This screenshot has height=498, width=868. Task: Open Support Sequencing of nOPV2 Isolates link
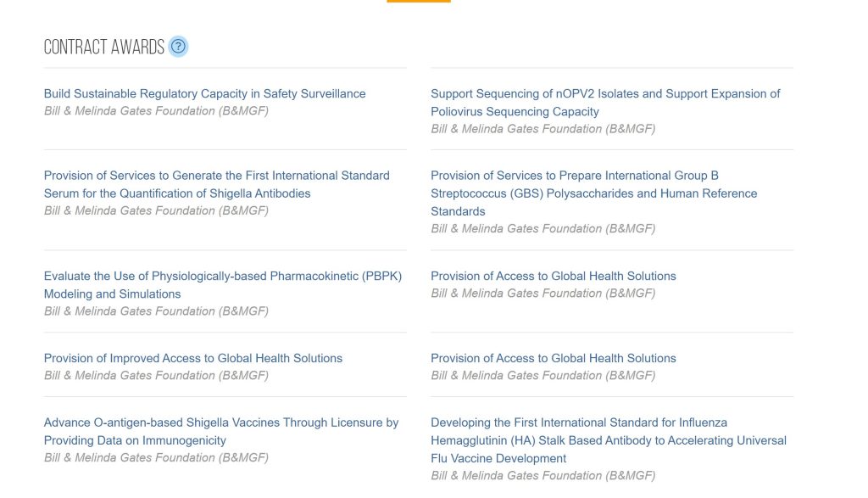coord(605,103)
